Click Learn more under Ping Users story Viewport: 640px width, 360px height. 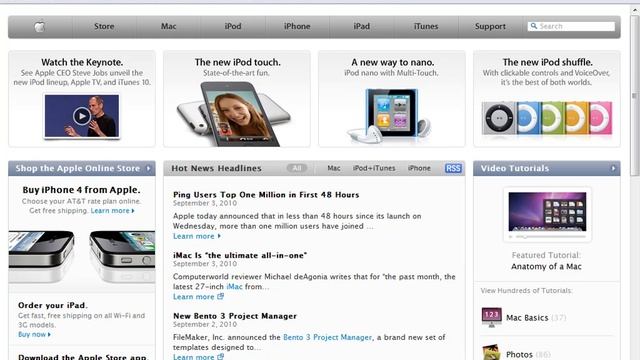197,236
